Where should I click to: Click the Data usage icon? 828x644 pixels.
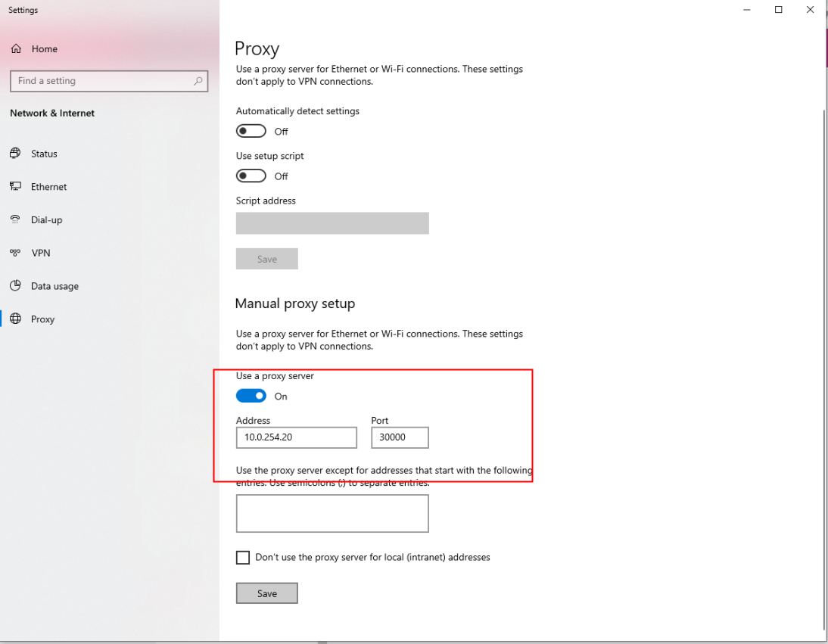pyautogui.click(x=14, y=286)
